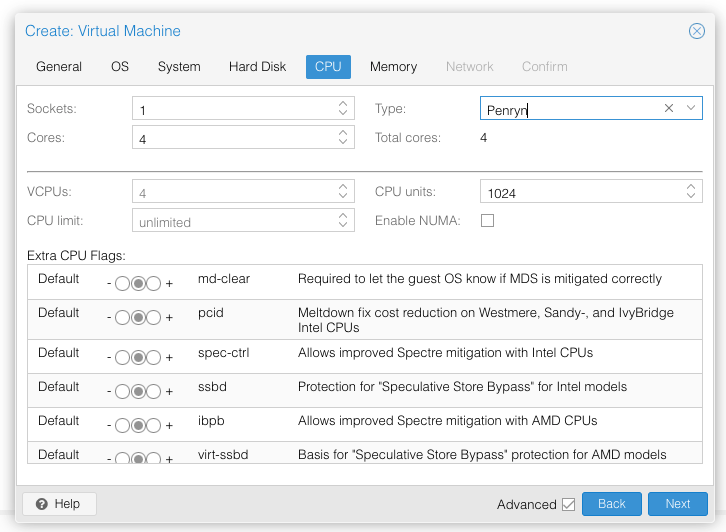
Task: Open the CPU Type dropdown list
Action: coord(691,108)
